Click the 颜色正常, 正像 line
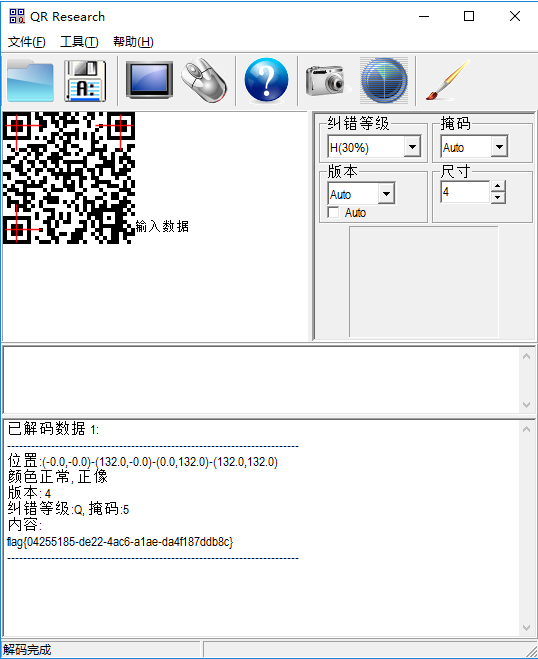The width and height of the screenshot is (538, 659). [x=58, y=477]
